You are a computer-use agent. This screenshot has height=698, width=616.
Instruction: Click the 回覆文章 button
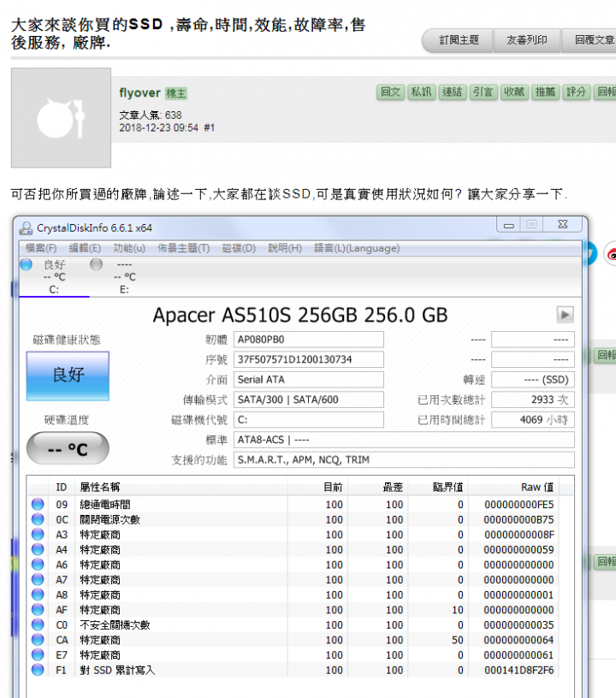589,40
